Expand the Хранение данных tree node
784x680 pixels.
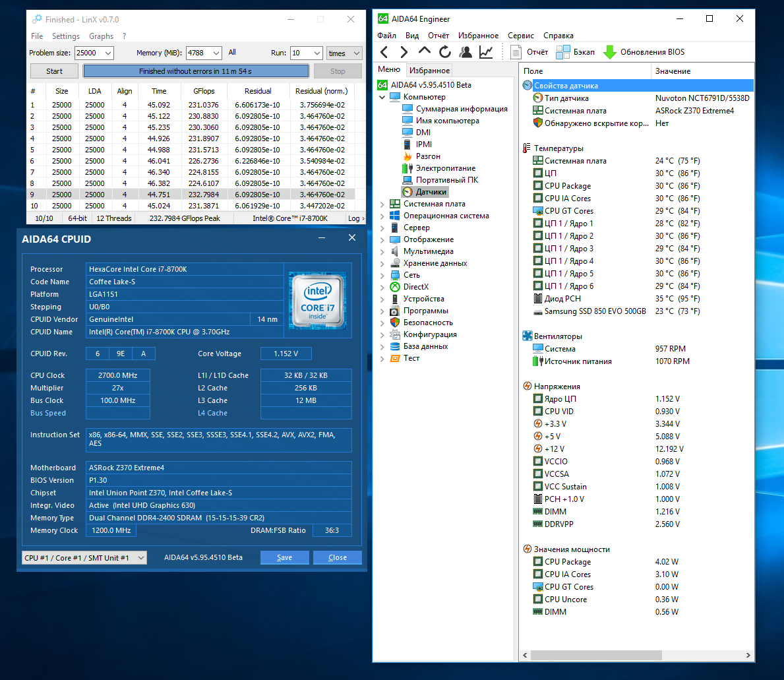(382, 264)
